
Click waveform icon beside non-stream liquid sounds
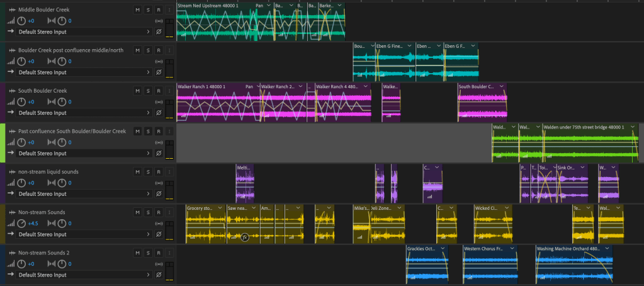(x=11, y=172)
